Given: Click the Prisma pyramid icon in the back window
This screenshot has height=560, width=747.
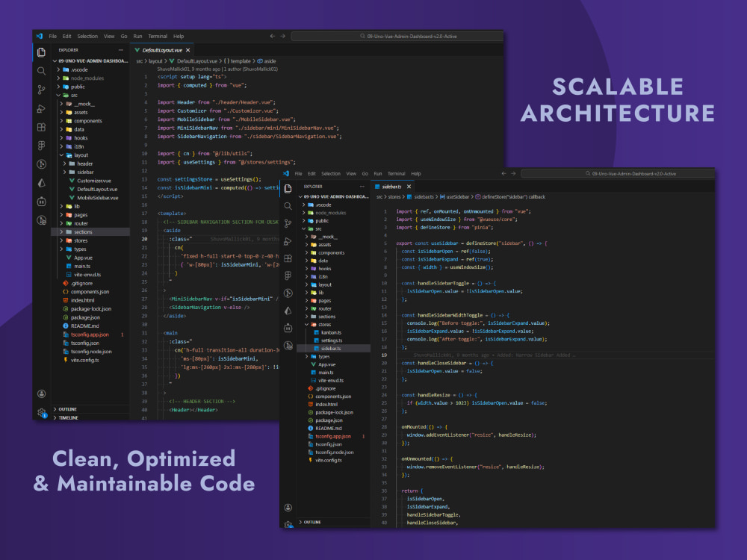Looking at the screenshot, I should coord(41,183).
